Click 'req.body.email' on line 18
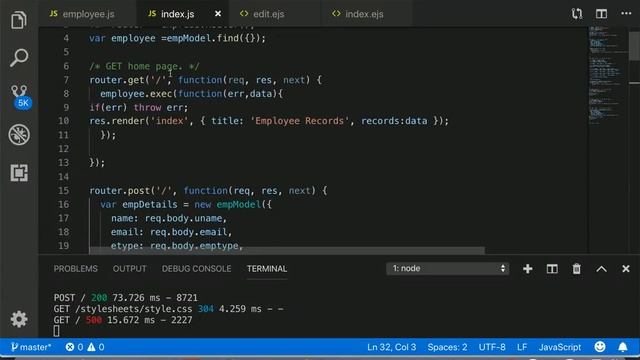This screenshot has height=360, width=640. [x=189, y=232]
